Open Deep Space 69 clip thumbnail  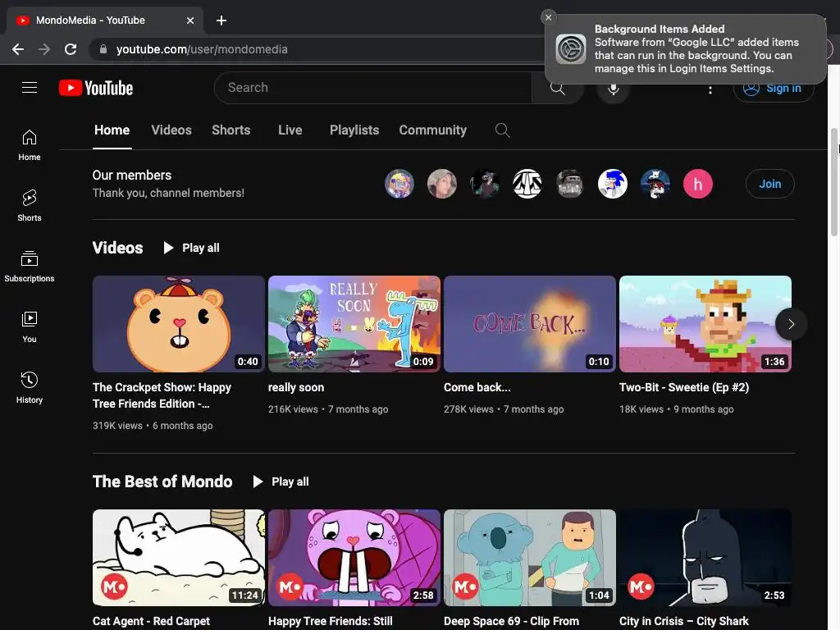(530, 558)
